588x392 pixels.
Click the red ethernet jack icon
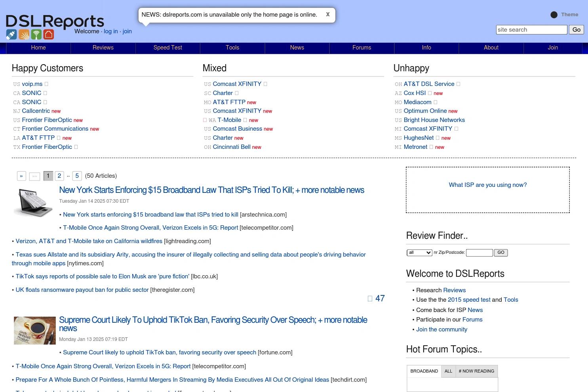click(49, 34)
